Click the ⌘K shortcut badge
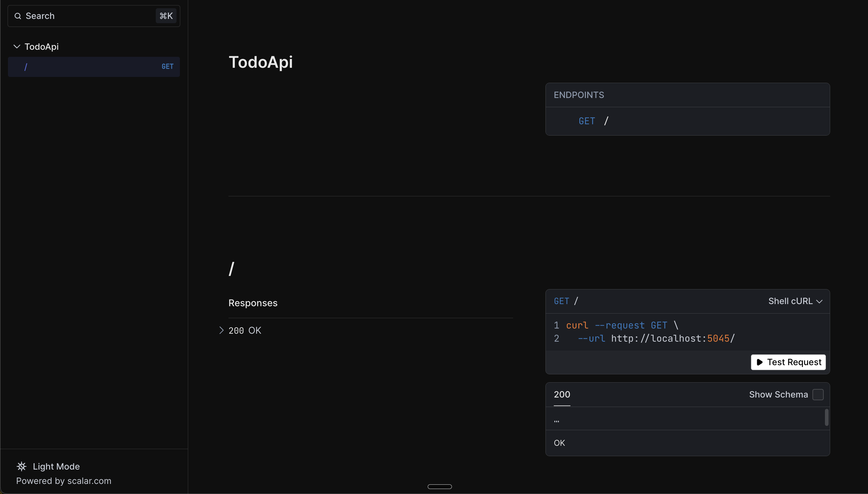This screenshot has height=494, width=868. click(166, 16)
